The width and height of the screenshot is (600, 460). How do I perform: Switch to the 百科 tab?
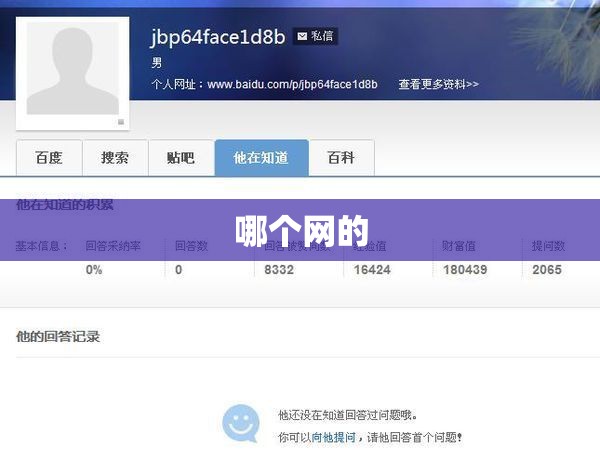coord(341,158)
